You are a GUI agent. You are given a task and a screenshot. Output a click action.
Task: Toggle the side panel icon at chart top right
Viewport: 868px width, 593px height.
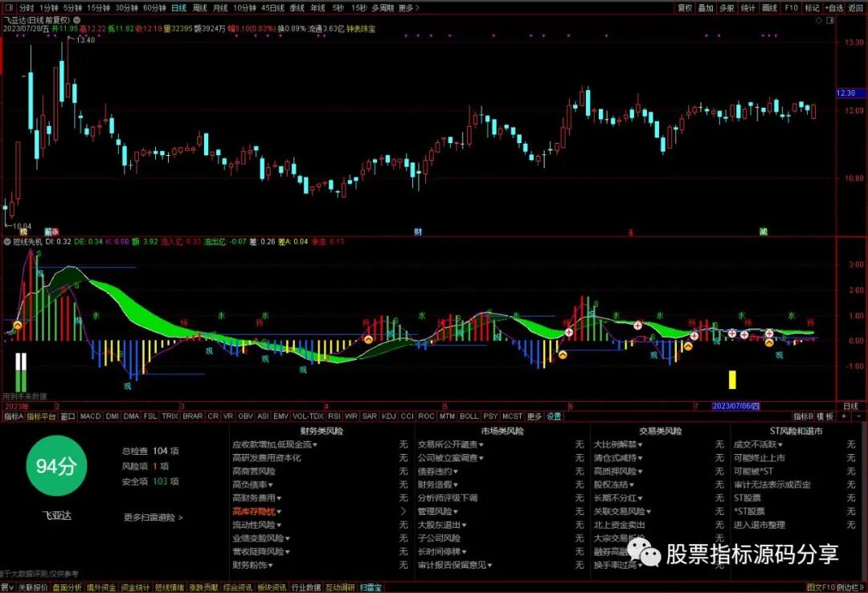pyautogui.click(x=830, y=20)
